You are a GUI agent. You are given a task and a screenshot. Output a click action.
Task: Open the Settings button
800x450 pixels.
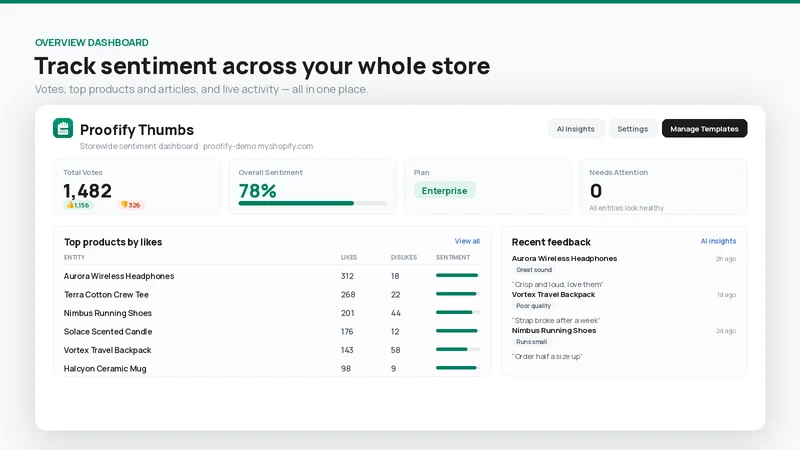click(x=632, y=129)
